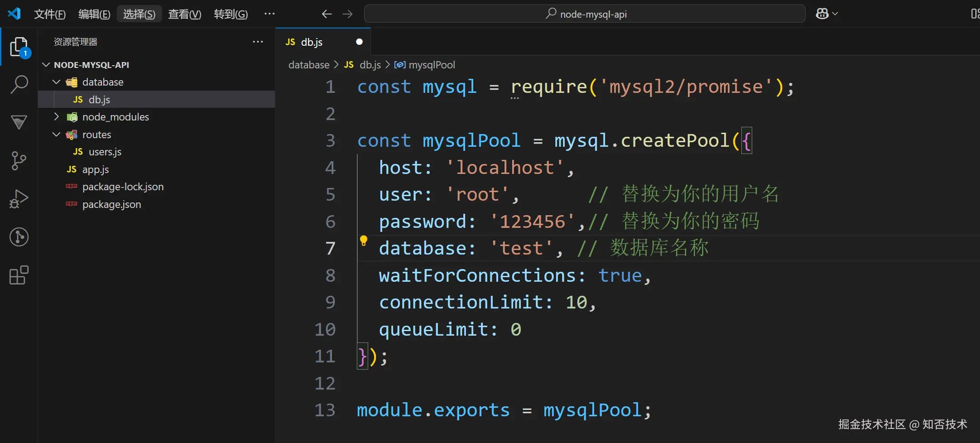
Task: Open the 文件(F) menu
Action: 50,14
